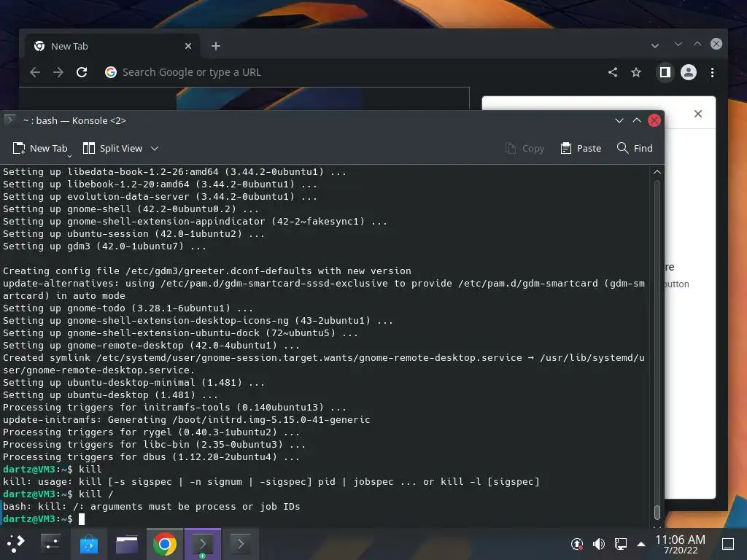Open updates notifier tray icon
The width and height of the screenshot is (747, 560).
(x=577, y=544)
